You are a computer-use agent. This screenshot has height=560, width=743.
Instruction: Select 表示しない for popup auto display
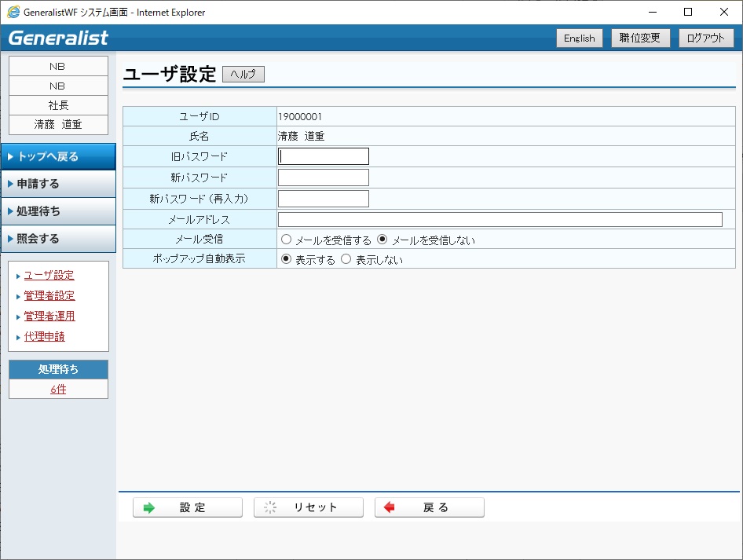click(346, 259)
